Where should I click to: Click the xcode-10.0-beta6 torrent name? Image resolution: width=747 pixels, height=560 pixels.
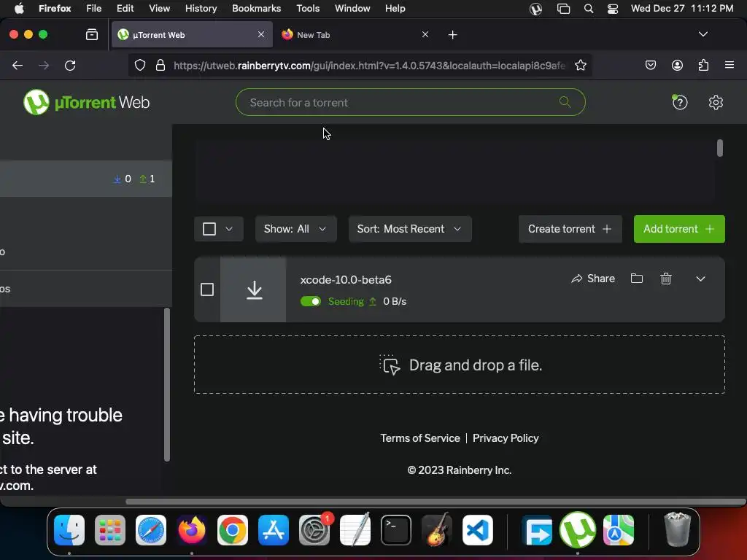(x=346, y=279)
